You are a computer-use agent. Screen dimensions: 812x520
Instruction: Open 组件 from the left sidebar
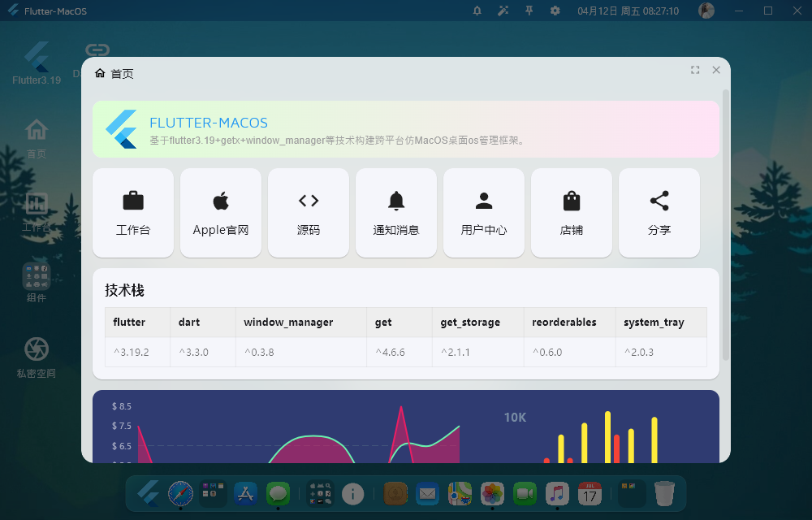[x=36, y=280]
